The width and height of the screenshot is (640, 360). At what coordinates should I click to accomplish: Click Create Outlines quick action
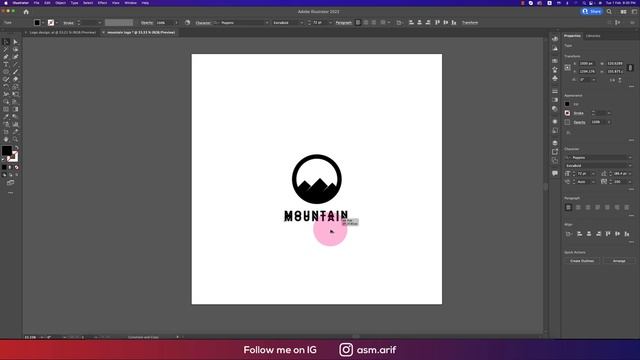tap(582, 261)
